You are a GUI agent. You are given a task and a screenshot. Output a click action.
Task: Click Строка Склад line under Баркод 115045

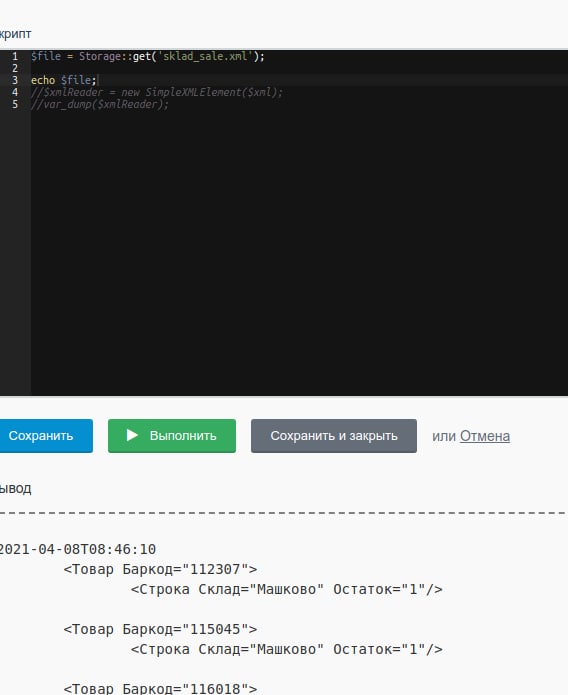tap(287, 649)
